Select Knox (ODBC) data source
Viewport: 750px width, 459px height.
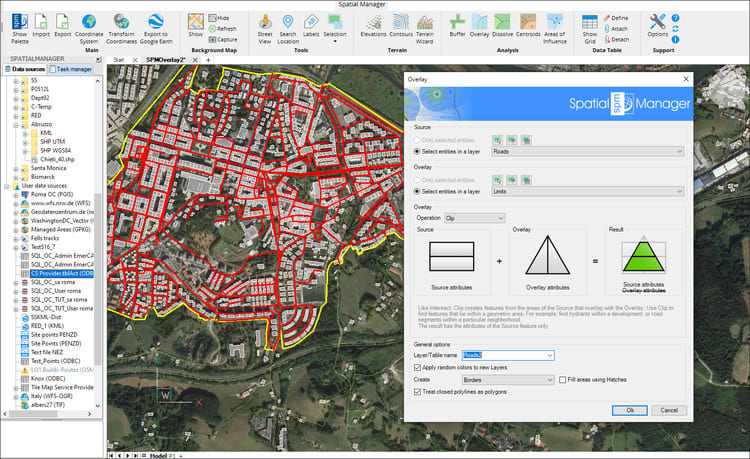[x=48, y=378]
